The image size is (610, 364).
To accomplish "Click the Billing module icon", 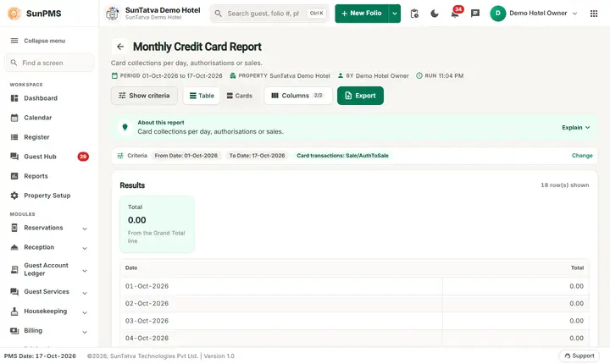I will [14, 330].
